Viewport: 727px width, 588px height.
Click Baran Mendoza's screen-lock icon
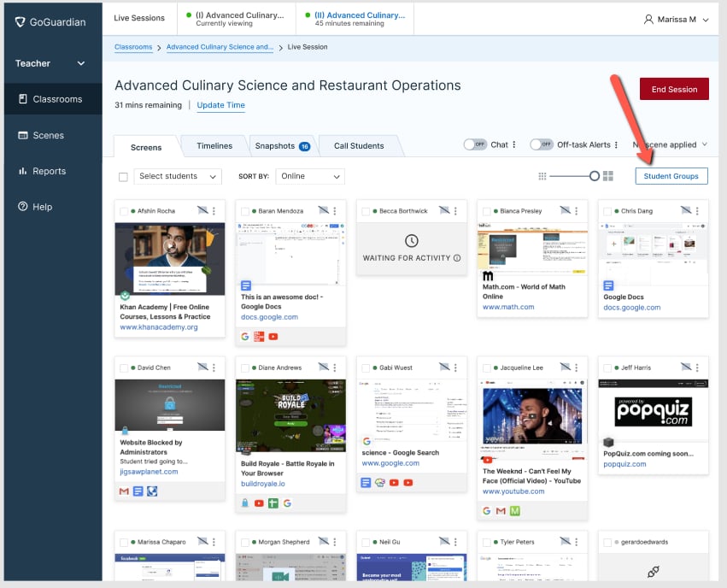[x=324, y=210]
